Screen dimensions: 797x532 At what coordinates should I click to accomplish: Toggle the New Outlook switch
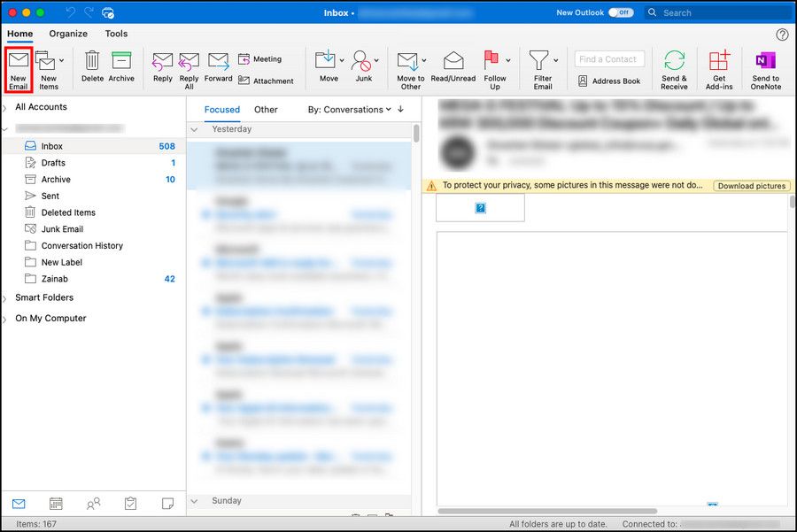pos(621,12)
